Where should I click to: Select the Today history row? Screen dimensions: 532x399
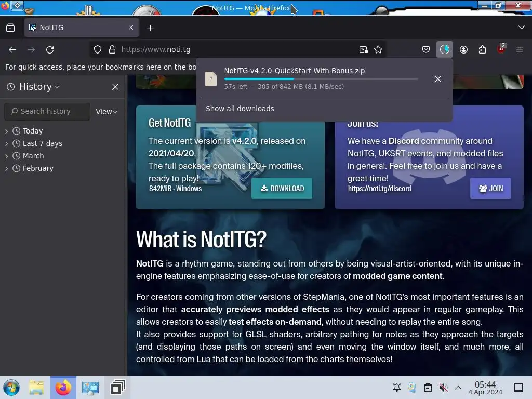pyautogui.click(x=63, y=131)
